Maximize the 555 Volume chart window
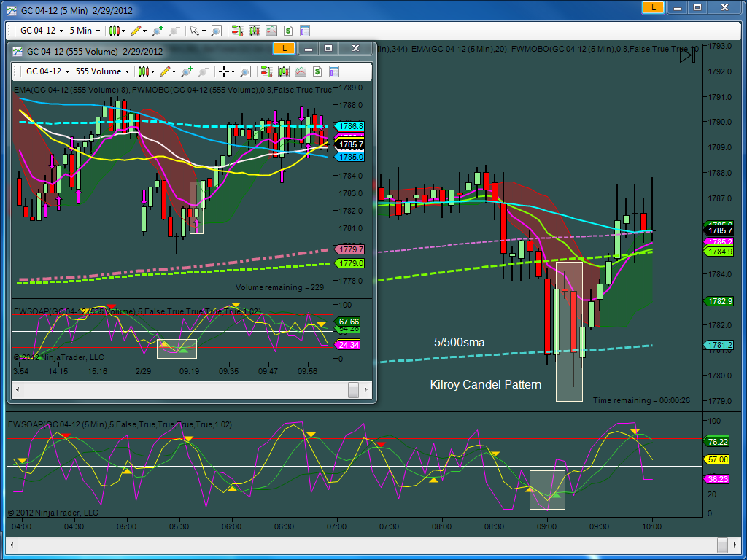The height and width of the screenshot is (560, 747). (x=328, y=48)
